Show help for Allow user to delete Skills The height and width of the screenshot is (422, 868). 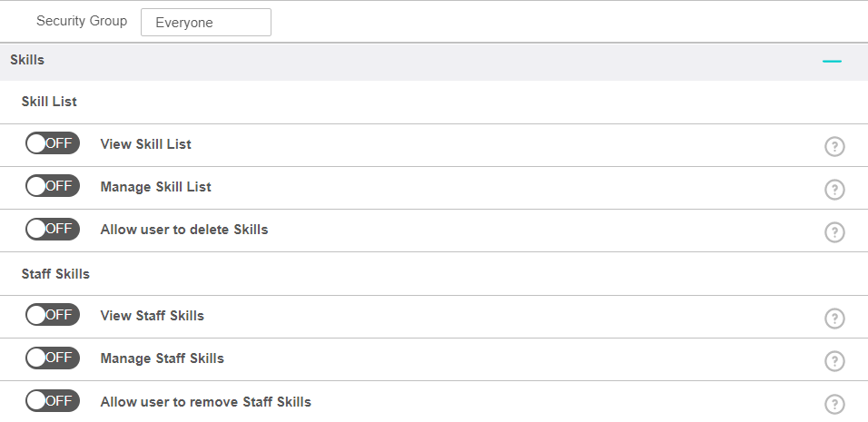(x=834, y=232)
